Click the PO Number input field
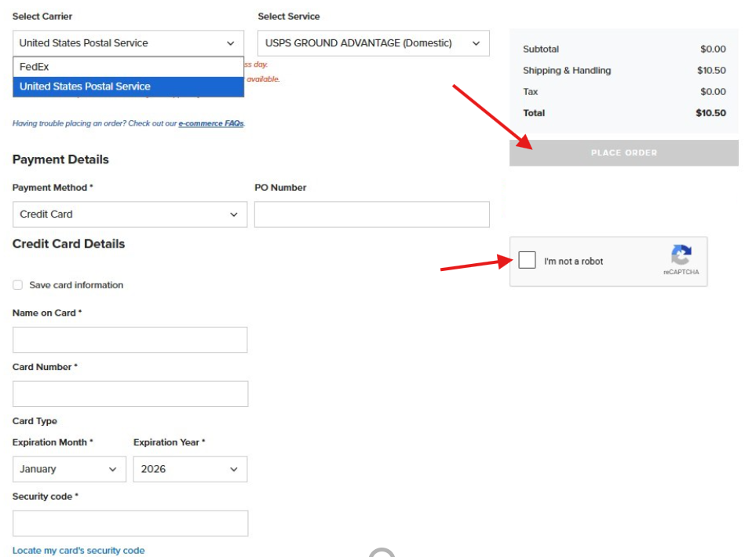This screenshot has height=557, width=756. click(x=372, y=214)
